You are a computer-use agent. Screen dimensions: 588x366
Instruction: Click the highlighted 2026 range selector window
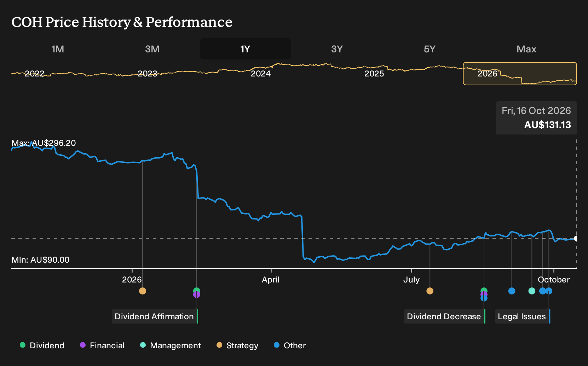[520, 74]
